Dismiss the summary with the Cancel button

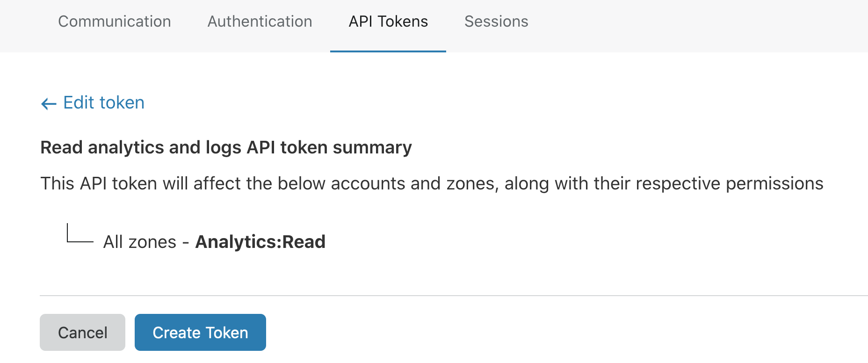(x=82, y=332)
